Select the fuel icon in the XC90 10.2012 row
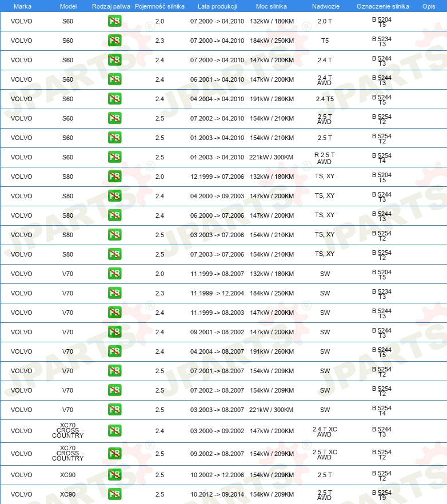The height and width of the screenshot is (504, 447). pos(115,494)
